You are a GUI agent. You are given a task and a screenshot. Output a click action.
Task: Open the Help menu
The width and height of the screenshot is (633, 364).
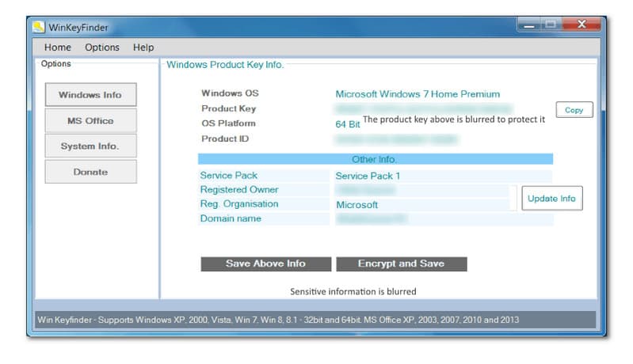tap(143, 47)
